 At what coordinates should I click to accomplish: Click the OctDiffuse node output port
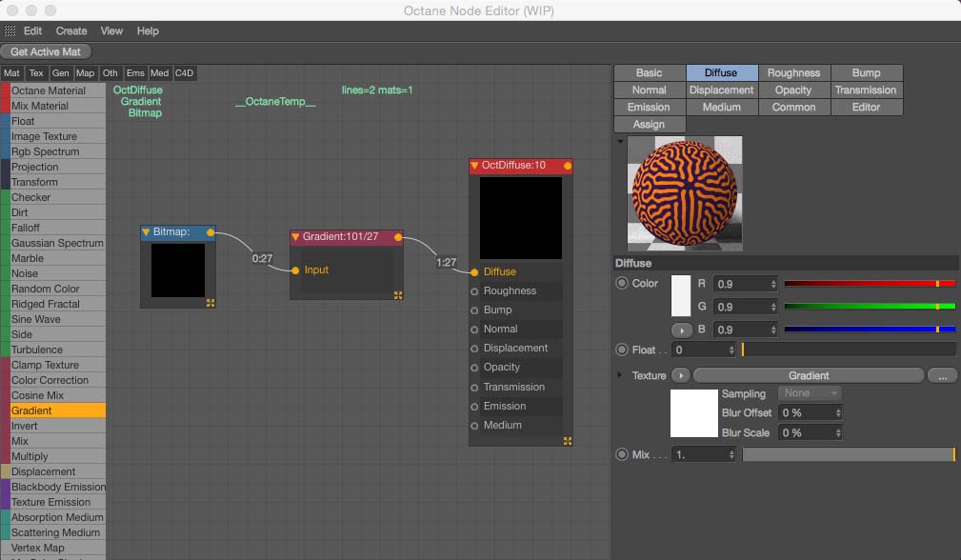coord(568,166)
